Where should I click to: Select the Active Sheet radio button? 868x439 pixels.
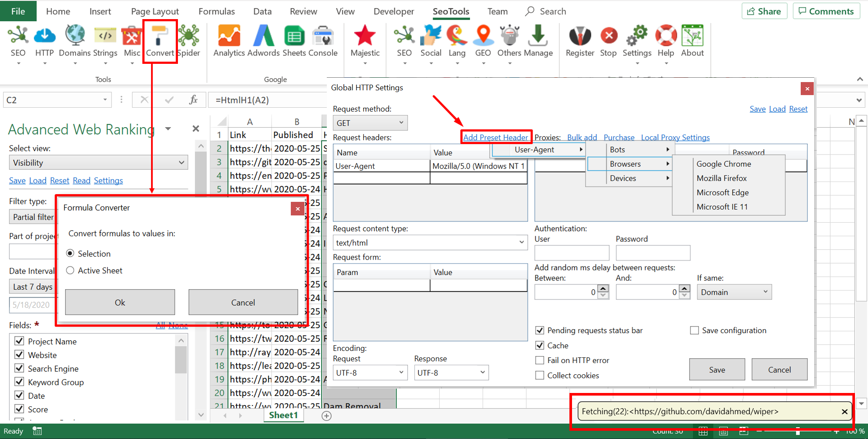click(70, 271)
